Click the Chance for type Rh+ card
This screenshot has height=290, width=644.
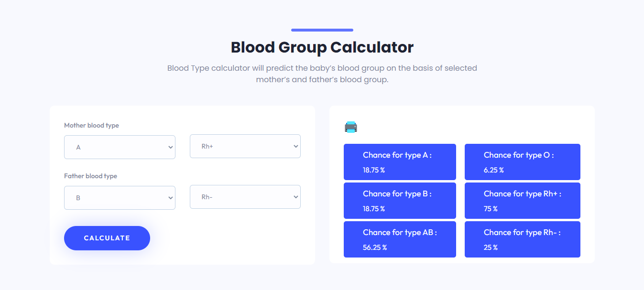coord(523,201)
